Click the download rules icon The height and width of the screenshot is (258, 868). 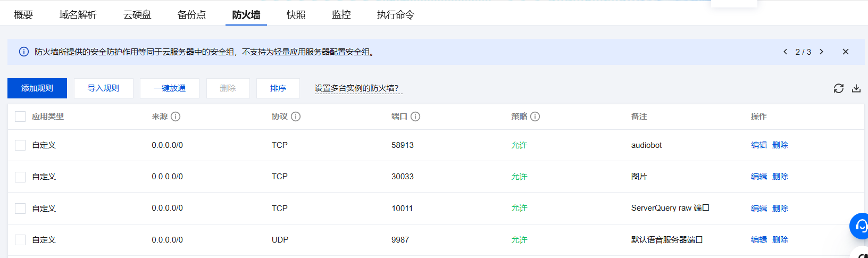856,88
